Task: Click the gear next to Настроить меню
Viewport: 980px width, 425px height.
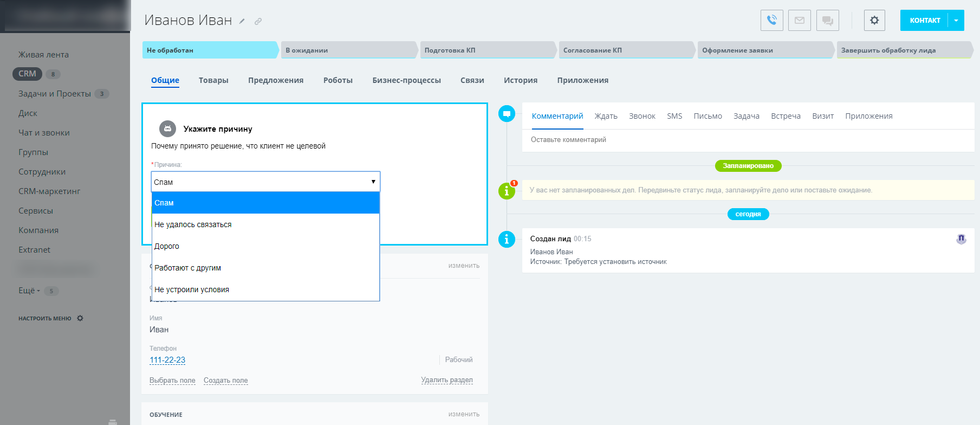Action: [80, 318]
